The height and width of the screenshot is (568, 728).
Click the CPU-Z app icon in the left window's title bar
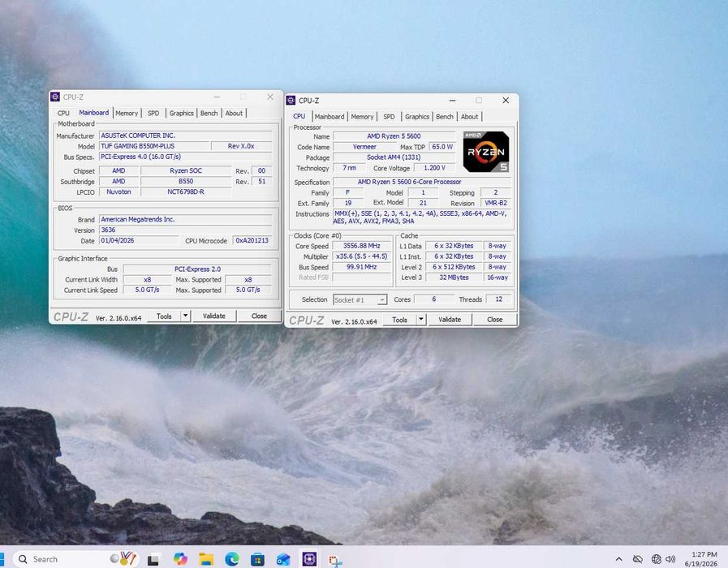(55, 97)
